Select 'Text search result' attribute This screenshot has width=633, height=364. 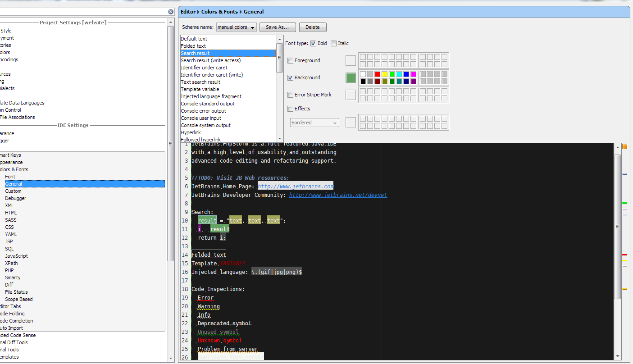[x=228, y=82]
